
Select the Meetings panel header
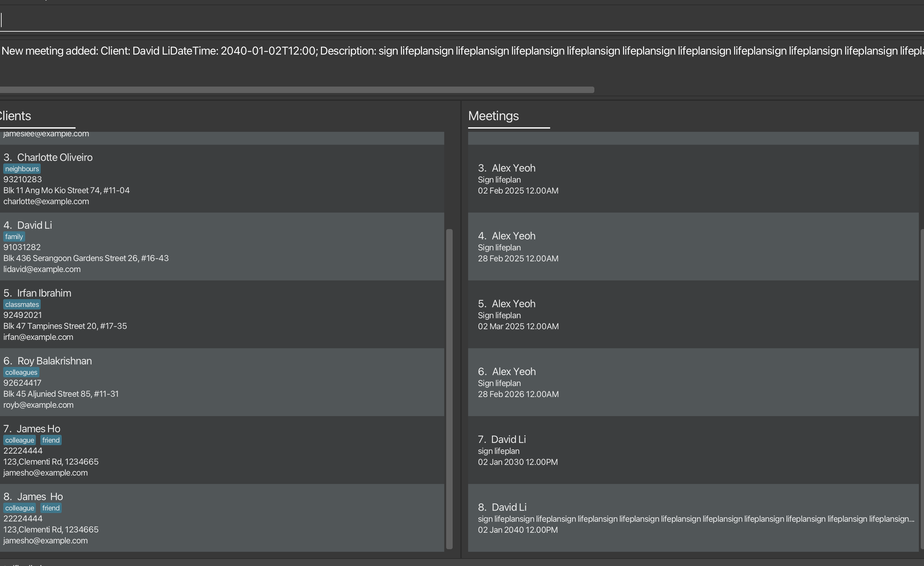[493, 116]
